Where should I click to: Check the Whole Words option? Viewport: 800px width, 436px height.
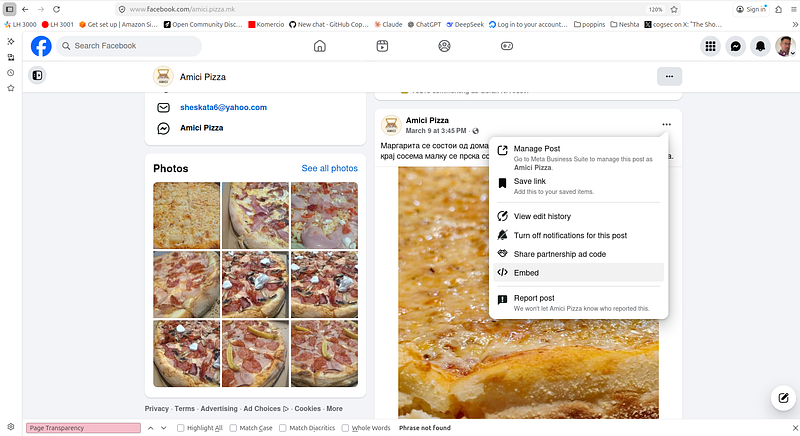pos(346,428)
